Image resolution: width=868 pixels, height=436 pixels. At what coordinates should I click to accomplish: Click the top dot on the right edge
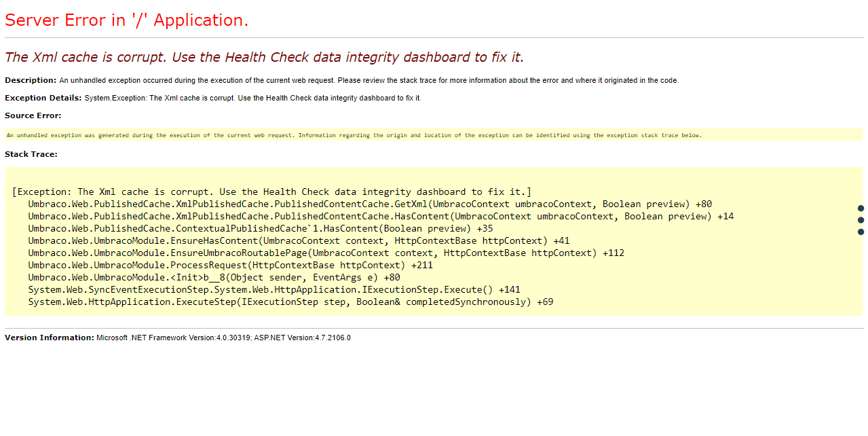pos(861,208)
